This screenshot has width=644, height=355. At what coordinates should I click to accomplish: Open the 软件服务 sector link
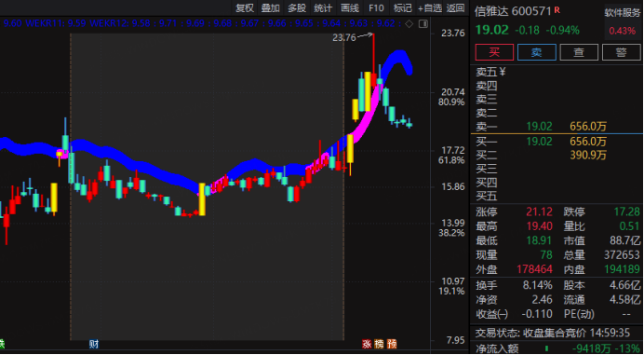point(623,13)
